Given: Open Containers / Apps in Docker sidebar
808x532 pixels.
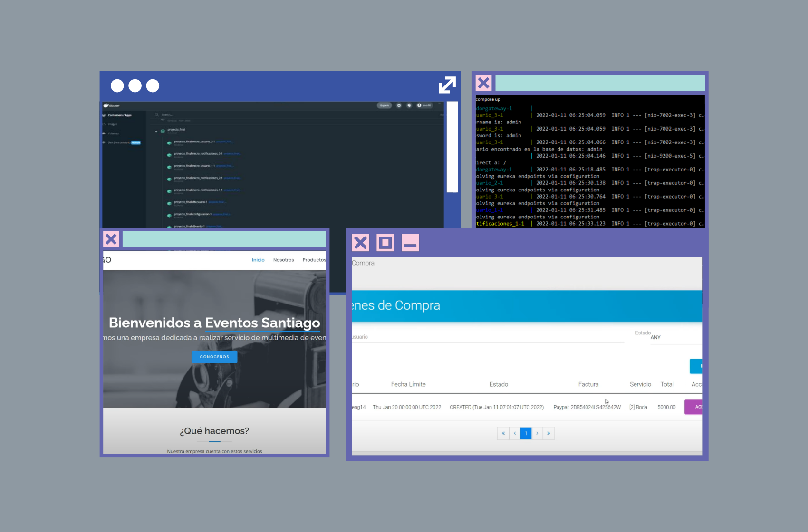Looking at the screenshot, I should pos(119,115).
